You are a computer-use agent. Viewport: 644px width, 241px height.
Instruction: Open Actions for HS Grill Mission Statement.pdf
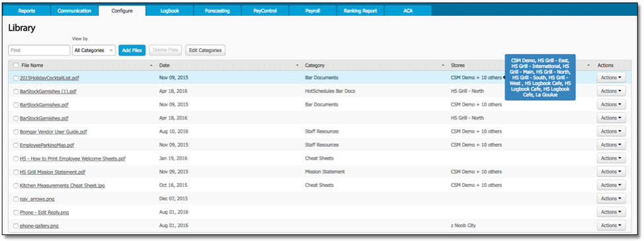click(611, 172)
